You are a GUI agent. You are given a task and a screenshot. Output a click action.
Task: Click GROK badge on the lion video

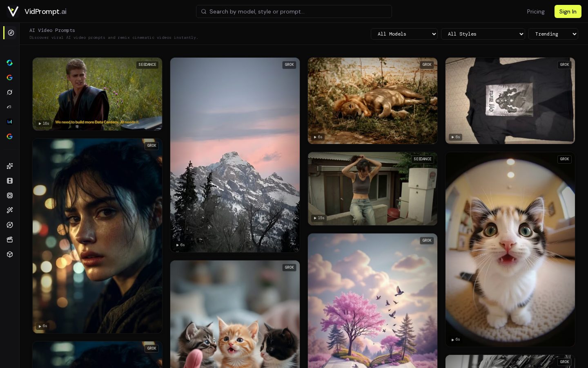pyautogui.click(x=427, y=65)
